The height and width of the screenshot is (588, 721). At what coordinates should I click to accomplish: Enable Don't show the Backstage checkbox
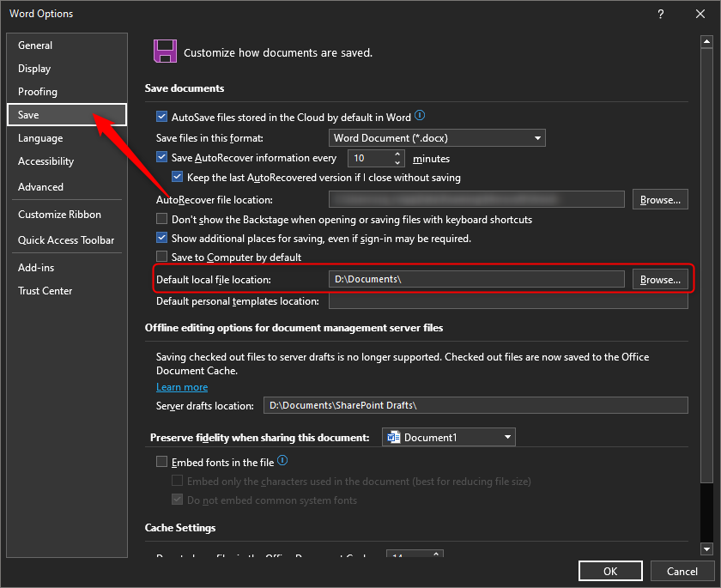162,219
